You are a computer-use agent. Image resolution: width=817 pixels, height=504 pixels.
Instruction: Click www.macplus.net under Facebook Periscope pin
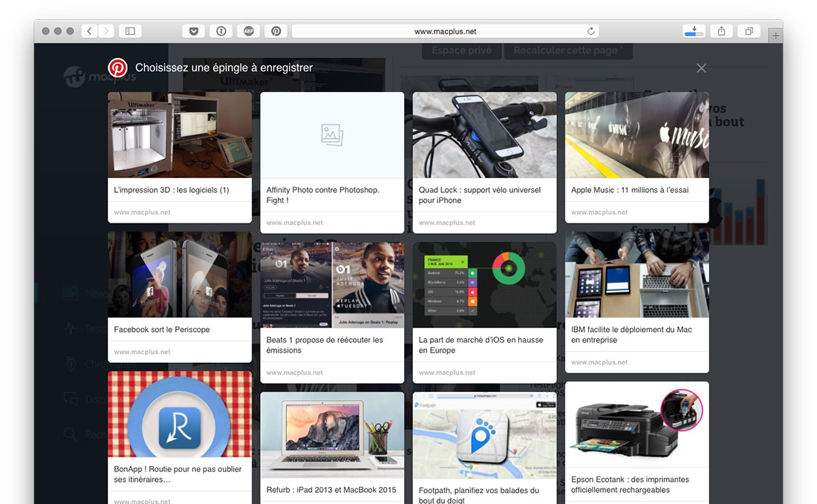point(142,352)
